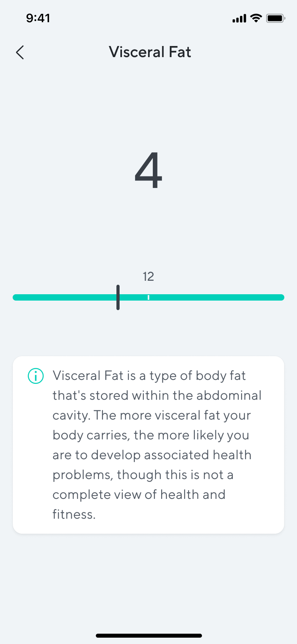Tap the right end of the teal range bar
Viewport: 297px width, 644px height.
coord(279,297)
